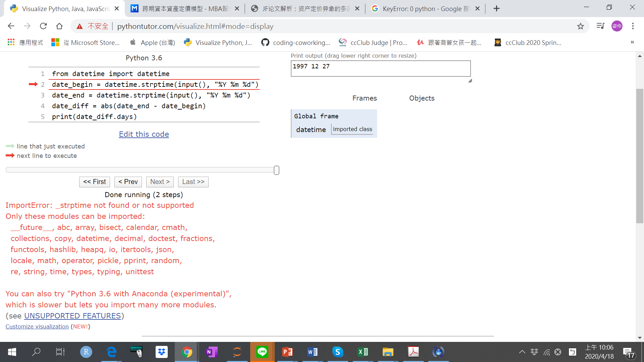
Task: Open the ccClub Judge bookmark
Action: (x=372, y=43)
